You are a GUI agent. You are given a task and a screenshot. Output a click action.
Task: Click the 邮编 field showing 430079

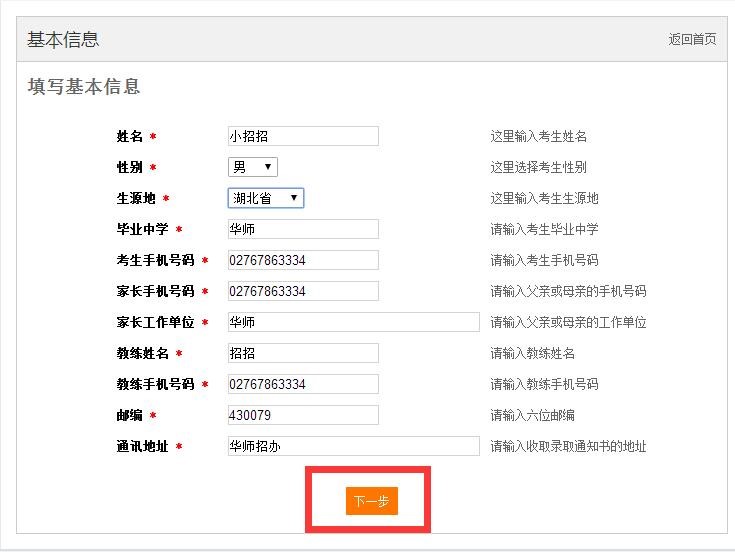(303, 415)
